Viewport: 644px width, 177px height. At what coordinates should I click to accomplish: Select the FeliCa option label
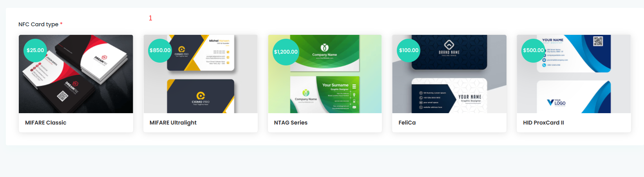click(407, 123)
